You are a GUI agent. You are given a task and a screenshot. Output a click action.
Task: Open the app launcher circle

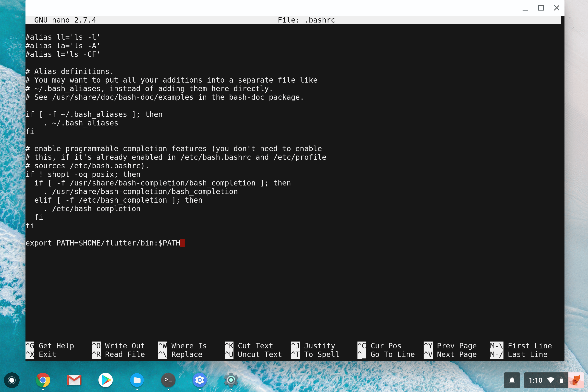[x=11, y=380]
